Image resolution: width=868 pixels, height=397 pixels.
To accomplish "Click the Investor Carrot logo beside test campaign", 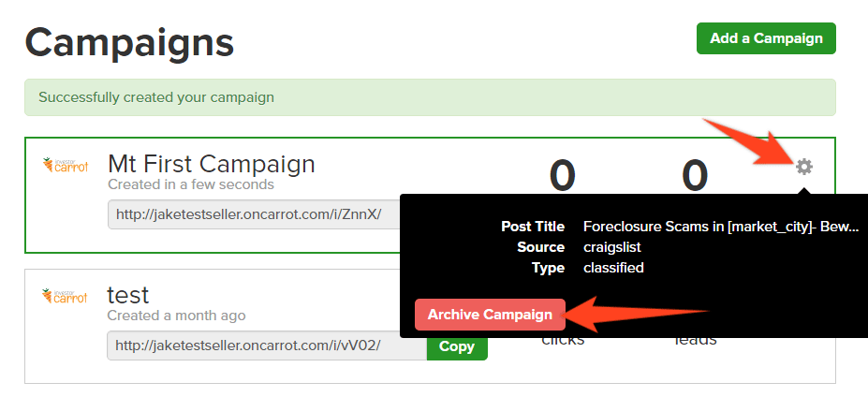I will tap(66, 296).
